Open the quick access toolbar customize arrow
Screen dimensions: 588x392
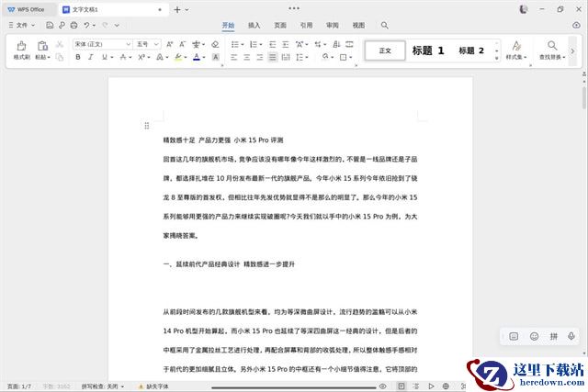(117, 25)
